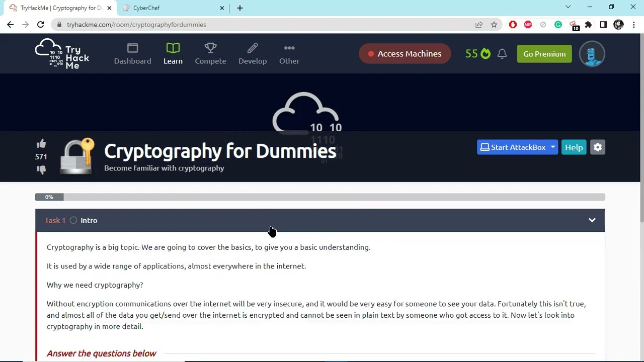Screen dimensions: 644x362
Task: Dislike the room with thumbs down
Action: coord(41,169)
